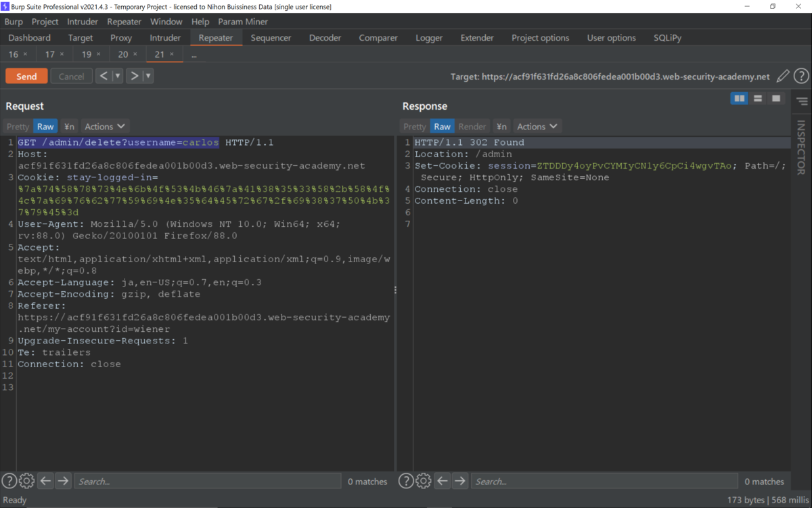Open the Help menu
This screenshot has height=508, width=812.
[200, 22]
